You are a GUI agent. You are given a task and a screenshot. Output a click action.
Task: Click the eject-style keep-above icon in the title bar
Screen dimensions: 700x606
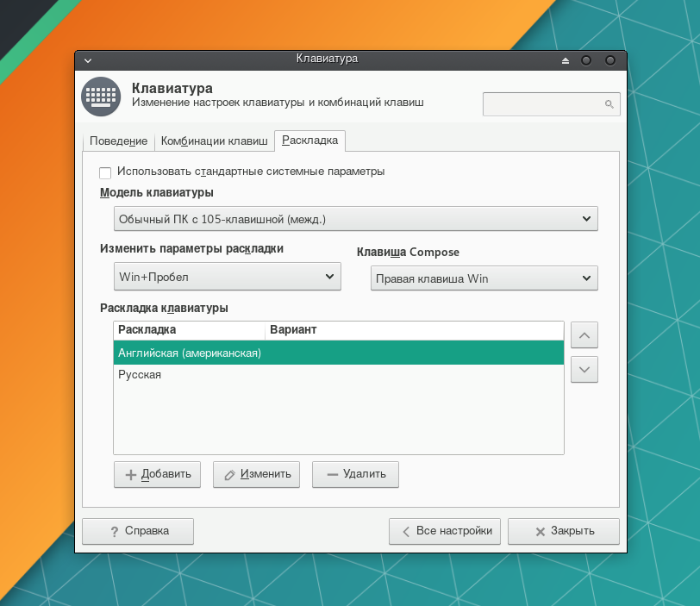click(566, 60)
